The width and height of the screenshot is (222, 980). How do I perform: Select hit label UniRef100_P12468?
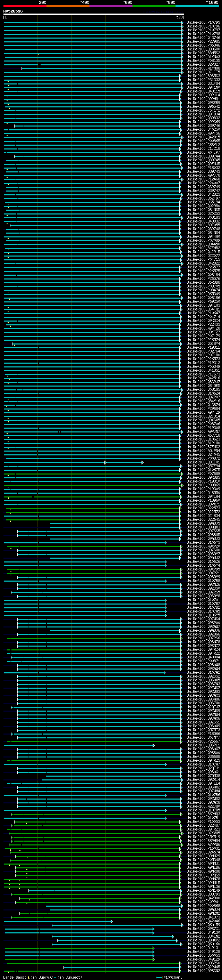[203, 179]
